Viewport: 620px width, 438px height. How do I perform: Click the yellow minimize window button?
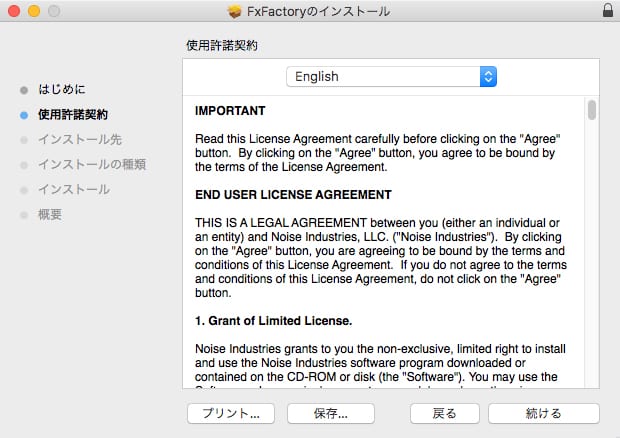pyautogui.click(x=34, y=11)
